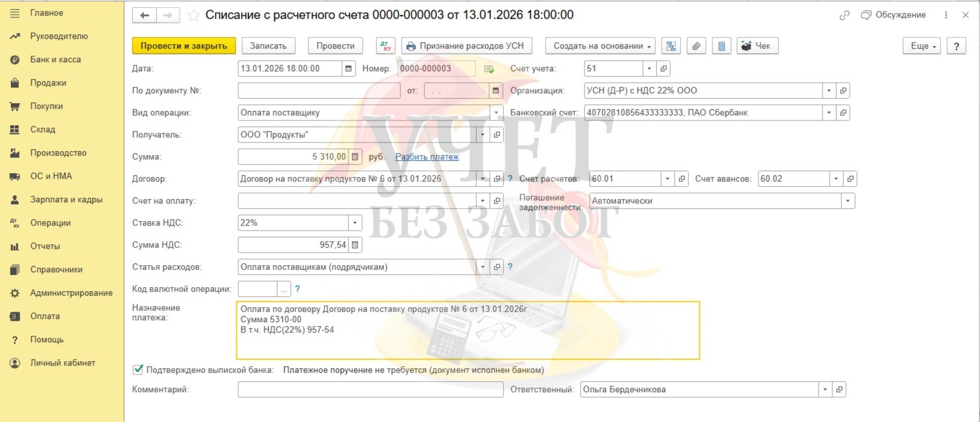Screen dimensions: 980x422
Task: Click the back navigation arrow
Action: click(x=145, y=15)
